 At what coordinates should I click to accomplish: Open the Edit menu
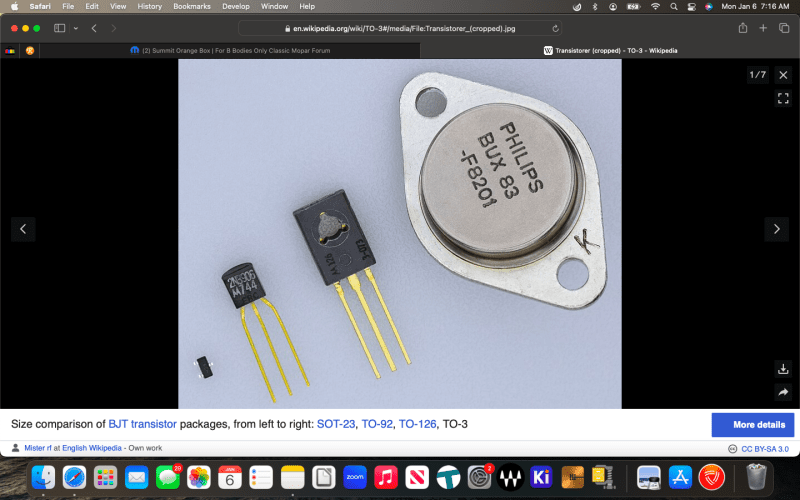[x=92, y=7]
